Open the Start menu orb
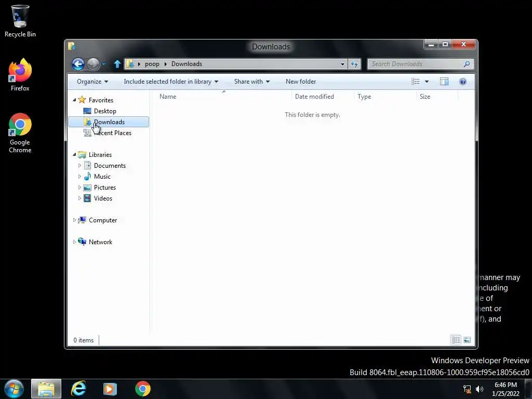 pyautogui.click(x=14, y=389)
